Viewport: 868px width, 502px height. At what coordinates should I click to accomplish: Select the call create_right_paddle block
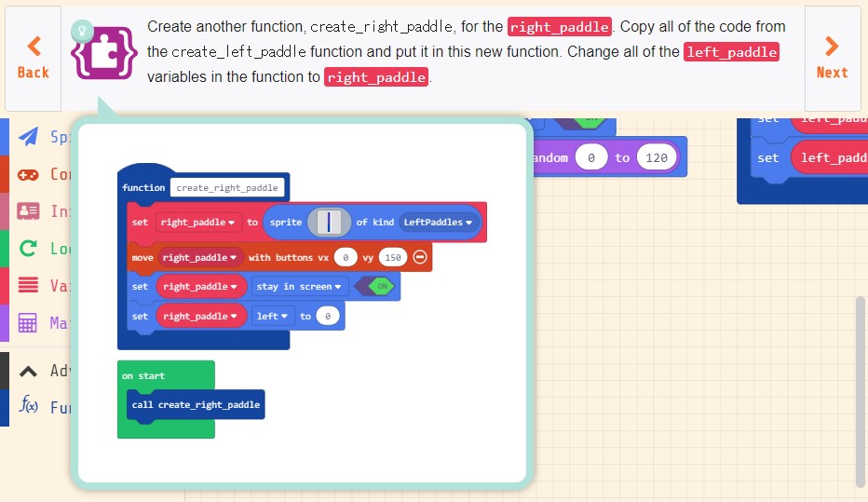(x=196, y=404)
